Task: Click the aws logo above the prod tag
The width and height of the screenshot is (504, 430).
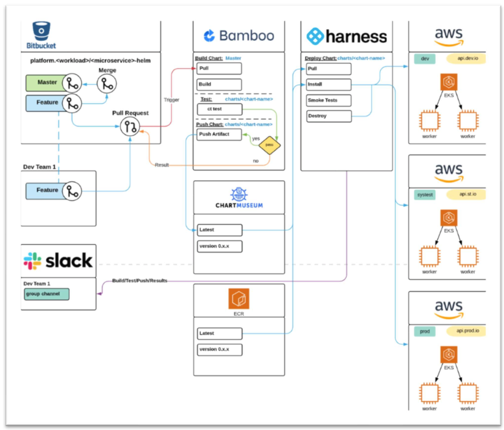Action: tap(449, 309)
